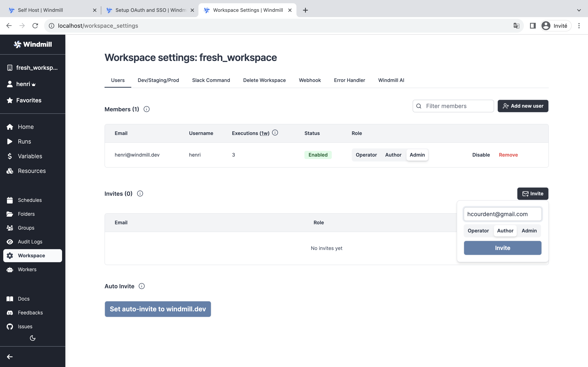Set henri's role to Operator
The width and height of the screenshot is (588, 367).
point(366,155)
